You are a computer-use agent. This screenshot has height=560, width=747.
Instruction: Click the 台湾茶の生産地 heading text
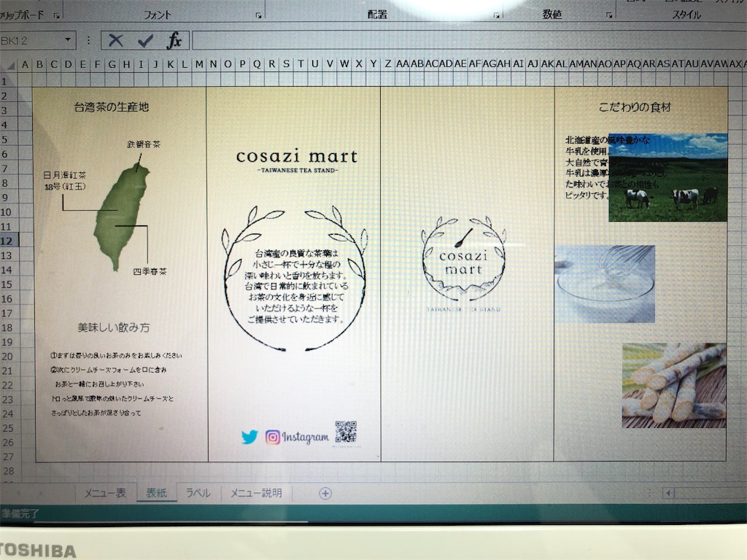(112, 107)
